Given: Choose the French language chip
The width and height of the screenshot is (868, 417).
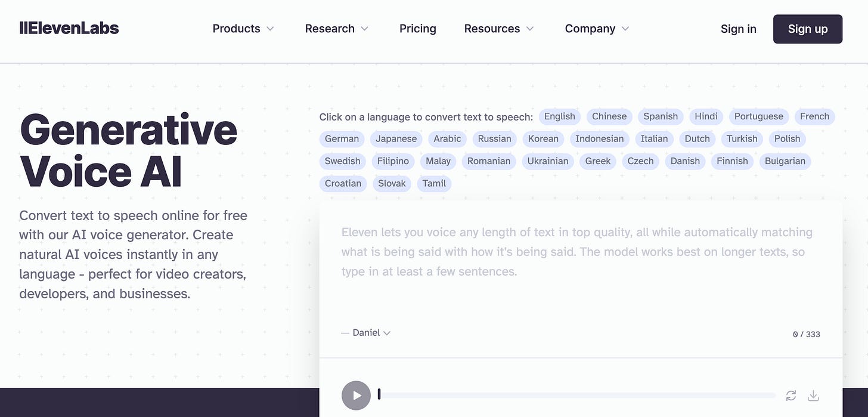Looking at the screenshot, I should 815,116.
